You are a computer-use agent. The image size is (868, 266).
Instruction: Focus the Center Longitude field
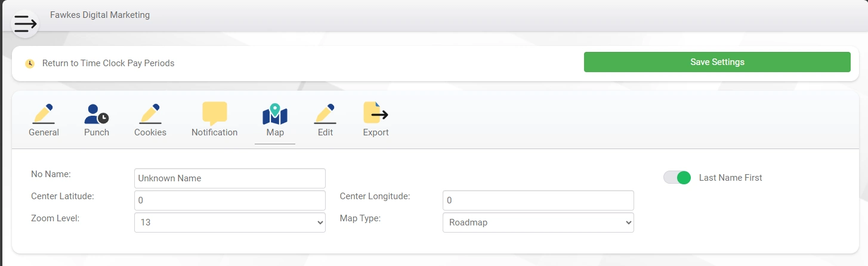[x=538, y=200]
